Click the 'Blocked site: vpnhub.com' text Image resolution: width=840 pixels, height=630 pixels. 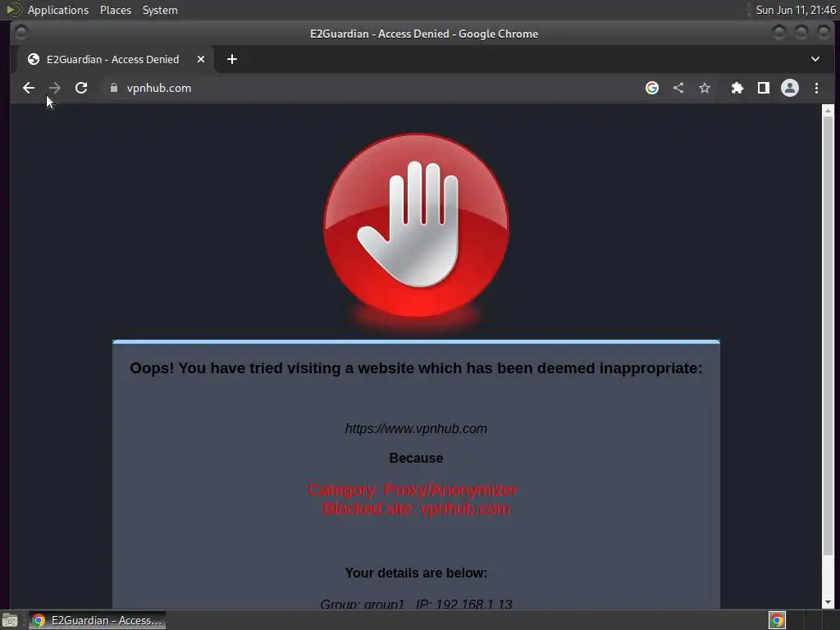[416, 509]
